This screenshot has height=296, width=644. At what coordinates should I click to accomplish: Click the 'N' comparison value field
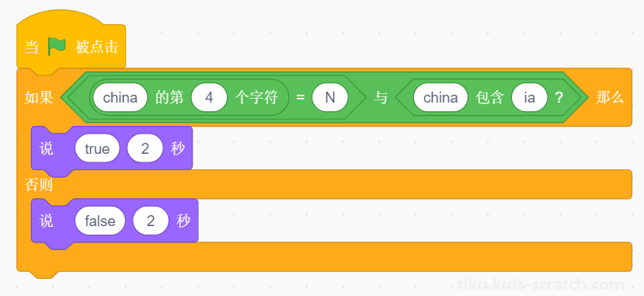(x=330, y=98)
